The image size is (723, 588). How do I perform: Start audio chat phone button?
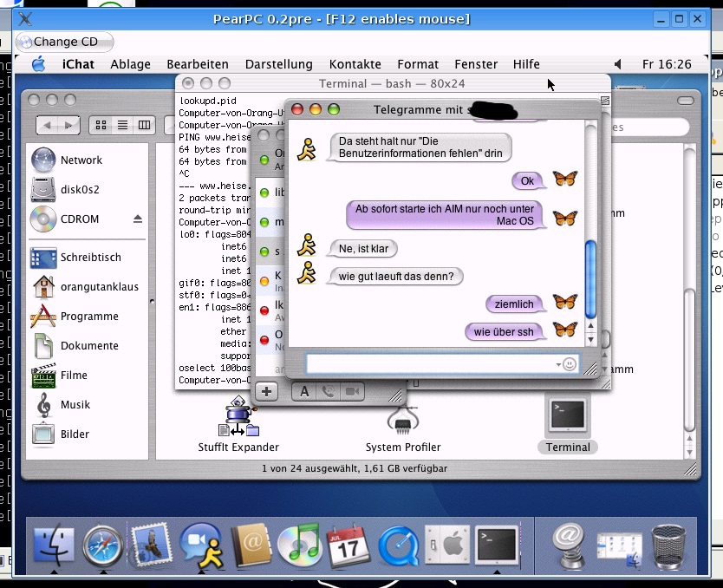point(329,392)
